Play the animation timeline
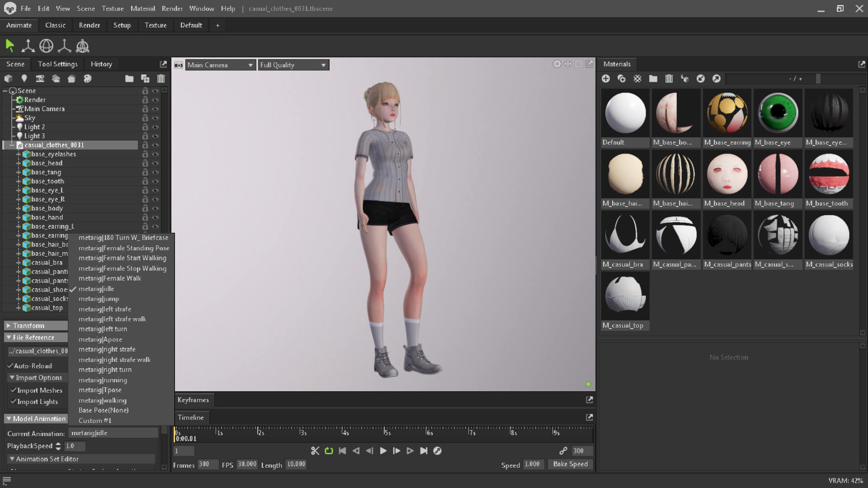This screenshot has height=488, width=868. (x=383, y=450)
